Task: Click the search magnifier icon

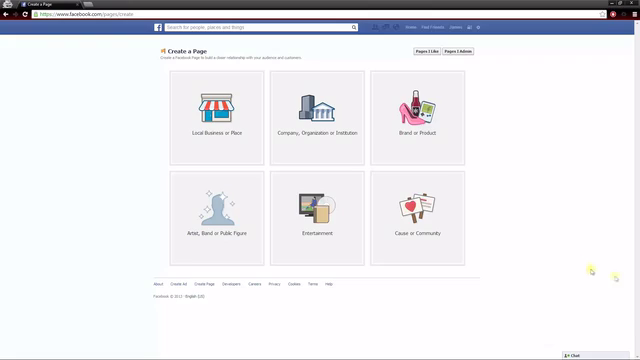Action: coord(354,27)
